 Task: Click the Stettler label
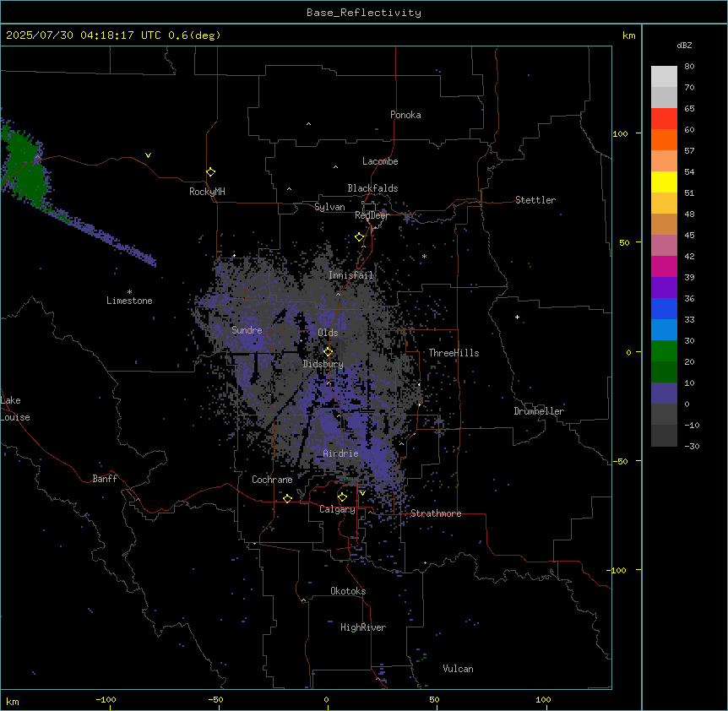tap(535, 200)
